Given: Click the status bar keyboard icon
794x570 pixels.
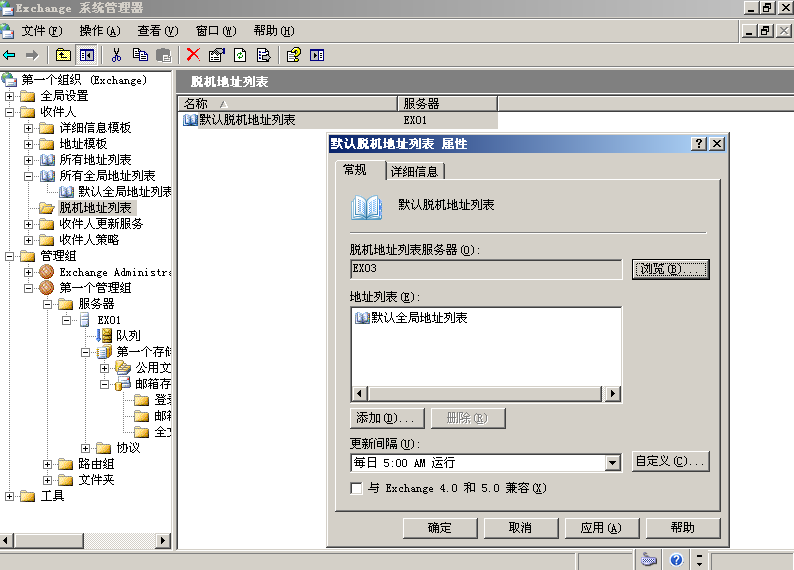Looking at the screenshot, I should [x=649, y=560].
